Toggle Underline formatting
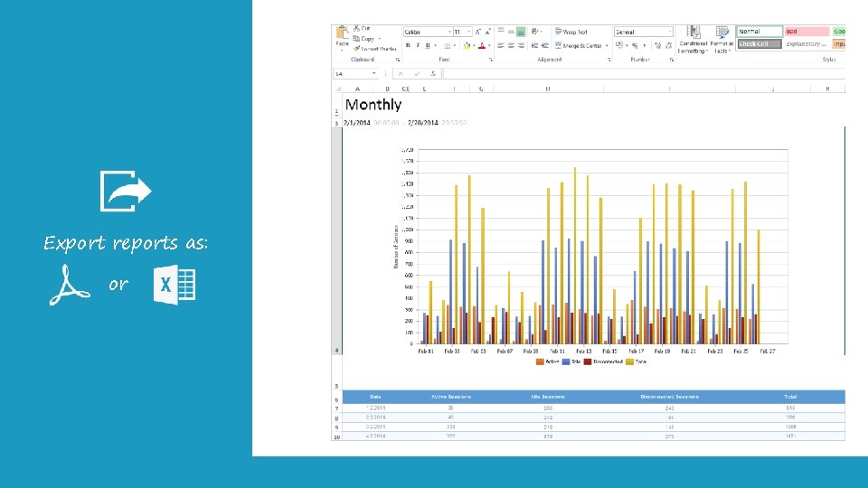The image size is (868, 488). pos(428,45)
